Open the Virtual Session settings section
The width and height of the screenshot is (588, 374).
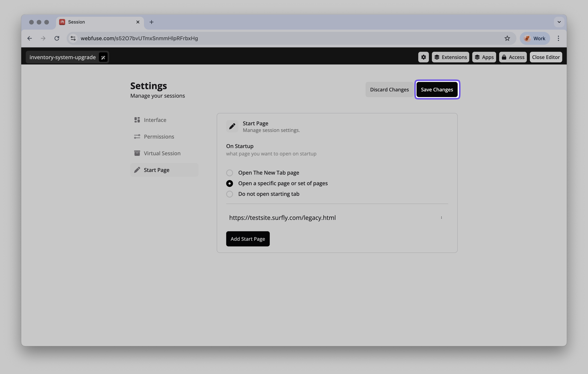pos(162,153)
